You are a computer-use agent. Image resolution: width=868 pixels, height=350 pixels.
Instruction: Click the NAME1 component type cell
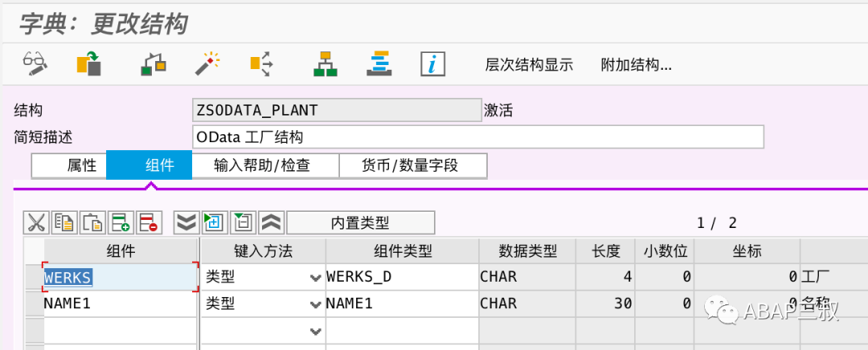pyautogui.click(x=402, y=303)
